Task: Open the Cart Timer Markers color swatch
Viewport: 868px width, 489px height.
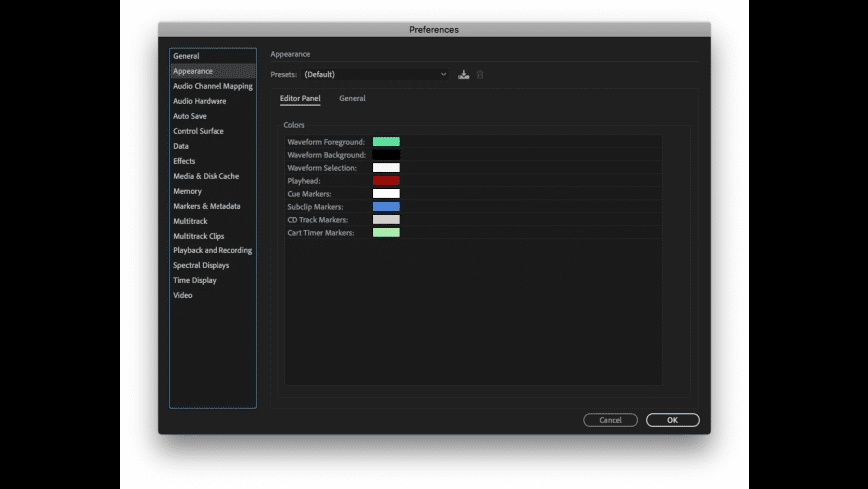Action: pos(386,233)
